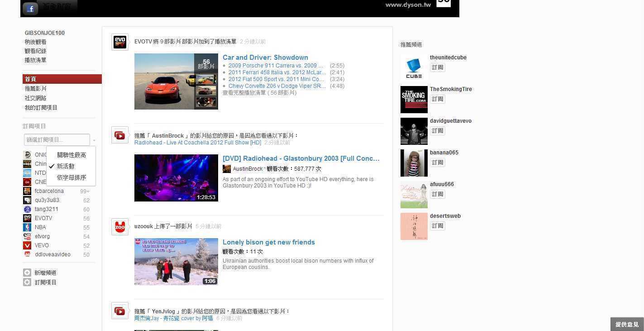This screenshot has width=644, height=331.
Task: Choose 依字母排序 sorting option
Action: point(72,178)
